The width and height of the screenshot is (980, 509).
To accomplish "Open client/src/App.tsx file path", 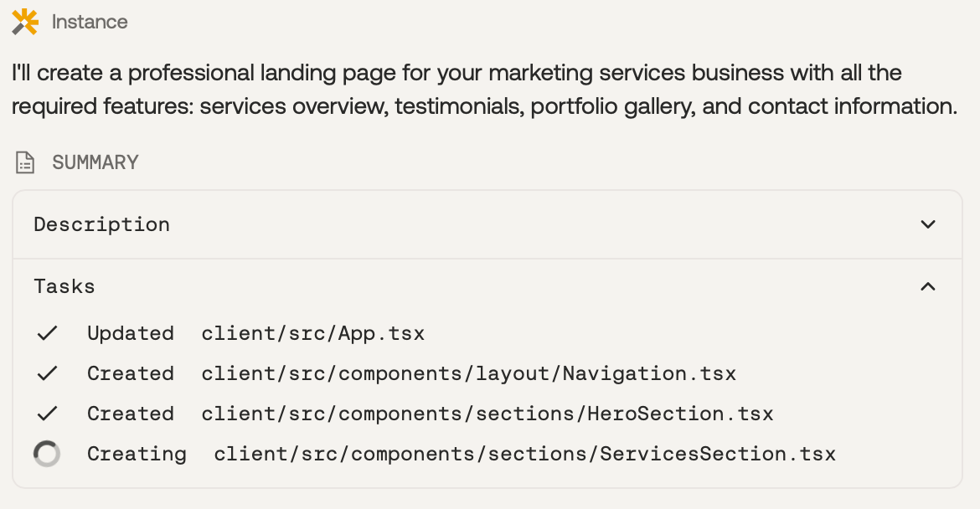I will pos(313,333).
